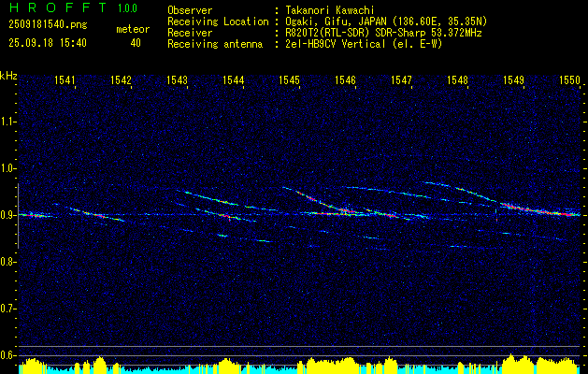Click the Observer field label

click(x=190, y=10)
